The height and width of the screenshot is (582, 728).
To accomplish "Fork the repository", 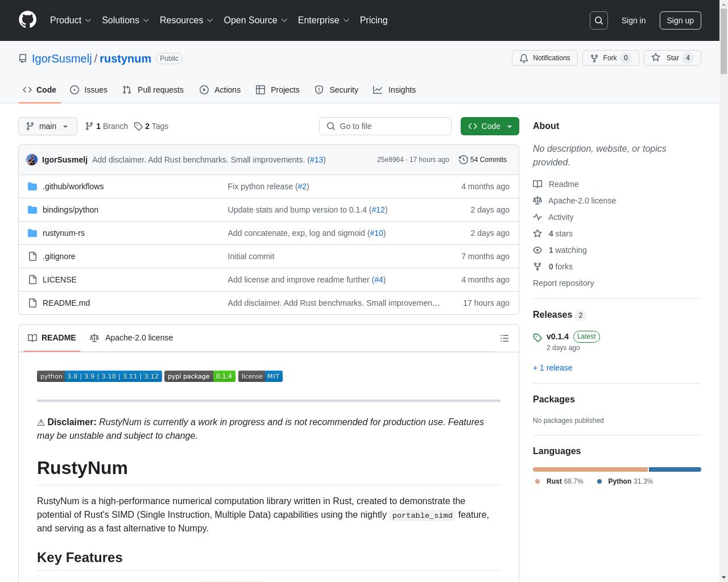I will tap(610, 58).
